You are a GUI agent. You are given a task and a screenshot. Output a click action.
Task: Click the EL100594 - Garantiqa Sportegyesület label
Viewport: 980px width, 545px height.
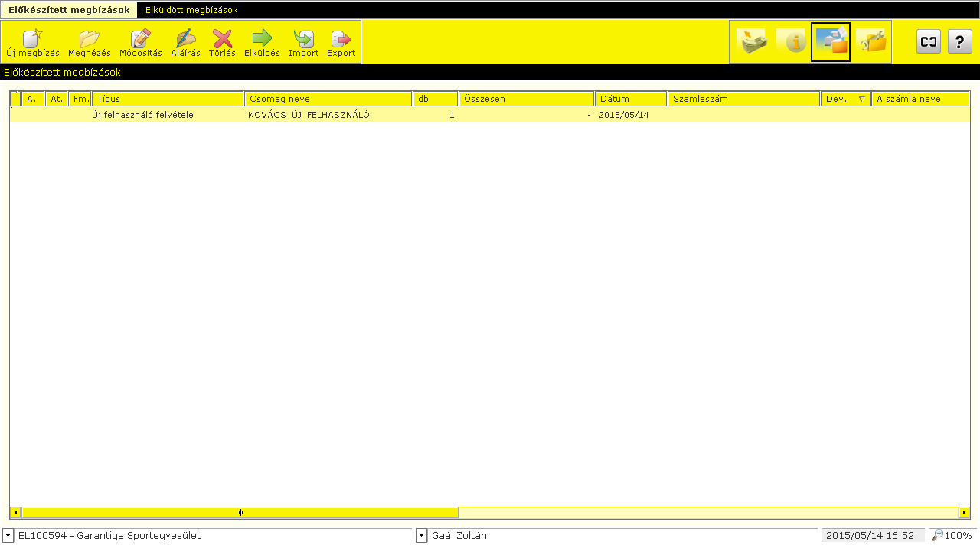point(109,536)
